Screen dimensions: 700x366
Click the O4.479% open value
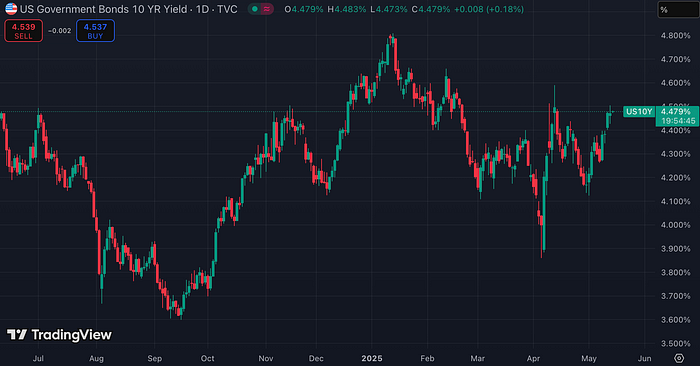(x=304, y=9)
